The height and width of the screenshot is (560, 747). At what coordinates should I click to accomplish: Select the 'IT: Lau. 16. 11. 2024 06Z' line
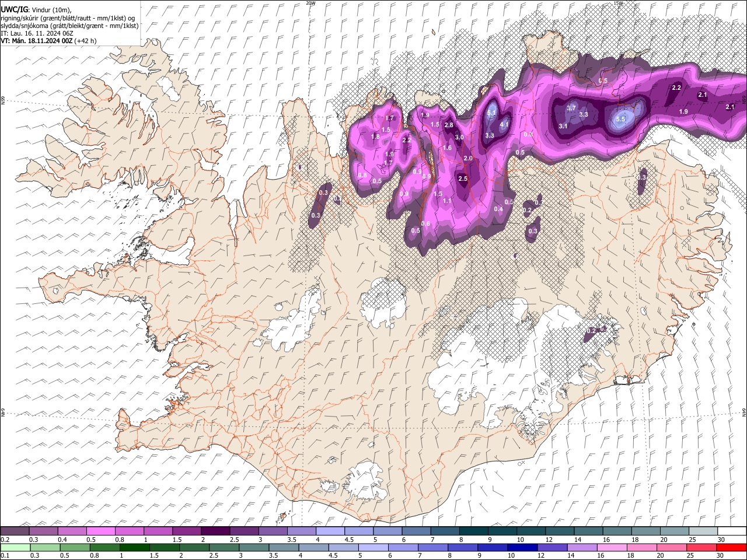tap(37, 33)
